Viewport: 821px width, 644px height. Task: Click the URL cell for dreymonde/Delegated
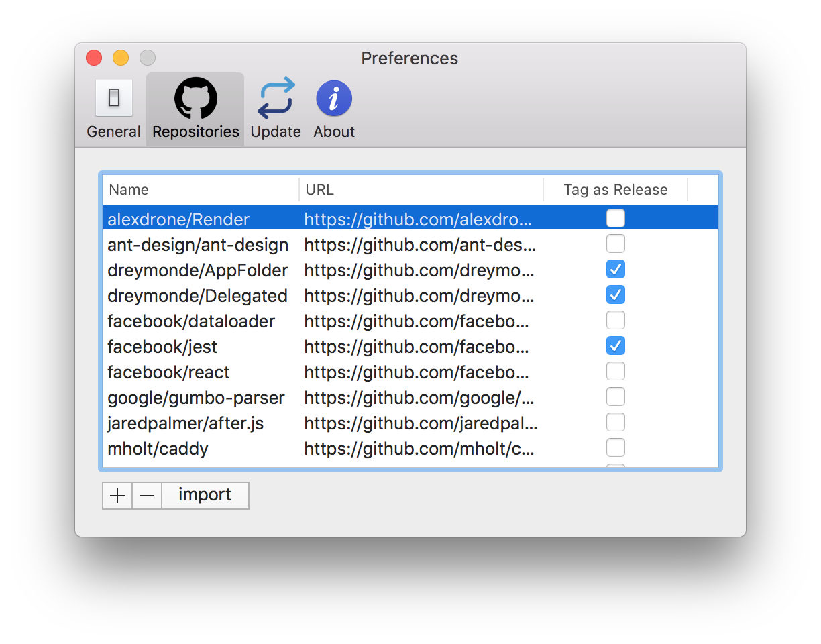[421, 296]
